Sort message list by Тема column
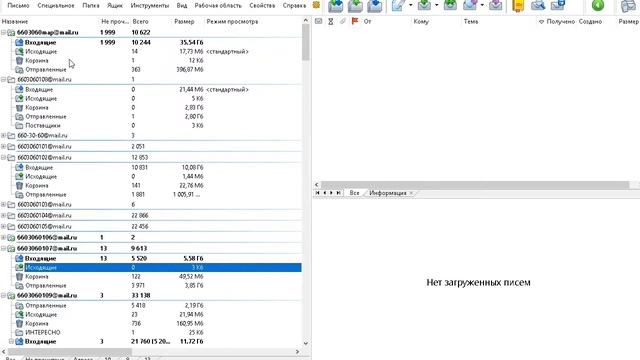 471,21
